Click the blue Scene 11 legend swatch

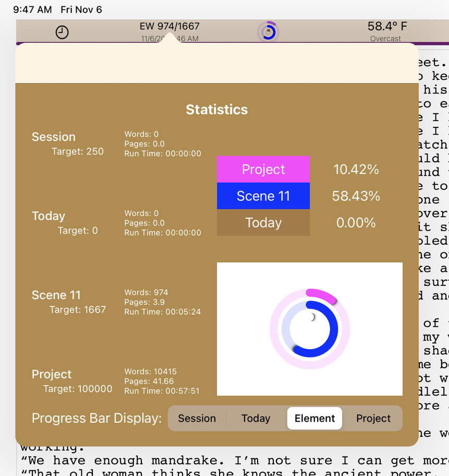click(263, 196)
